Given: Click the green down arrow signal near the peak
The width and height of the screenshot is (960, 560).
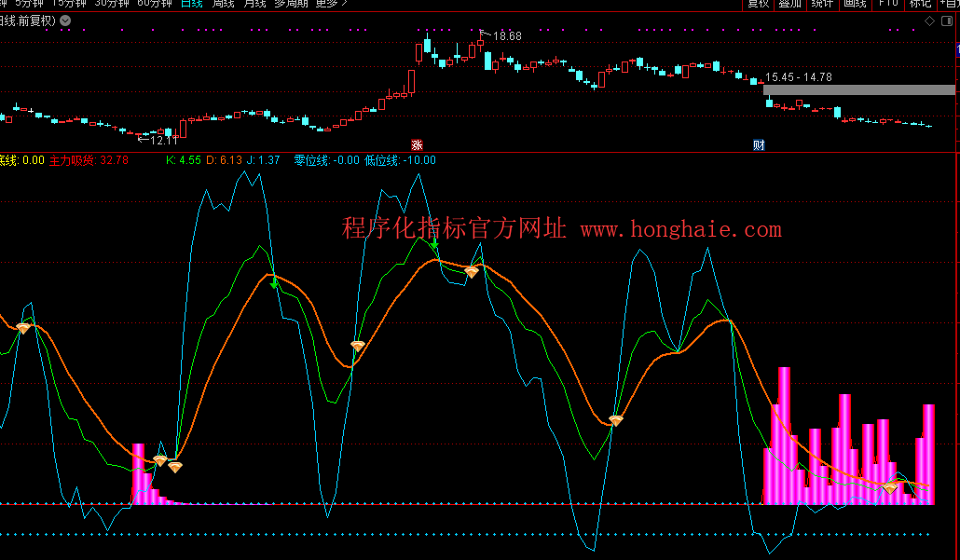Looking at the screenshot, I should (x=434, y=244).
